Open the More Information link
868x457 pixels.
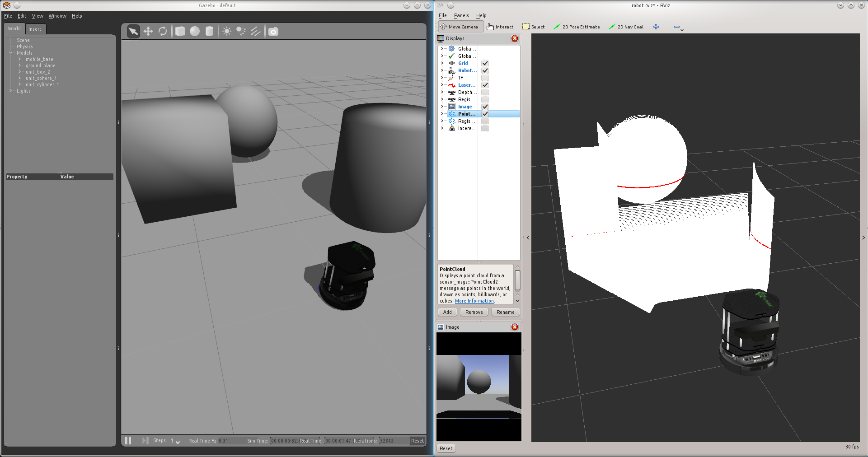coord(474,301)
